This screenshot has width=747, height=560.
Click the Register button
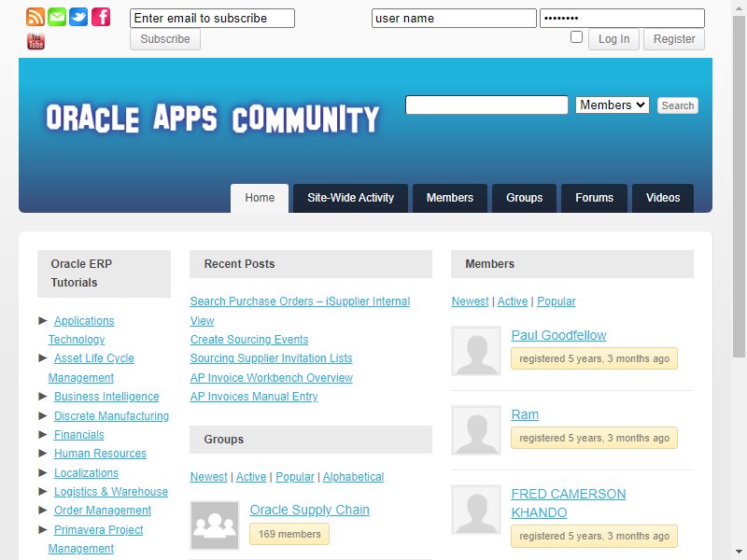tap(674, 39)
